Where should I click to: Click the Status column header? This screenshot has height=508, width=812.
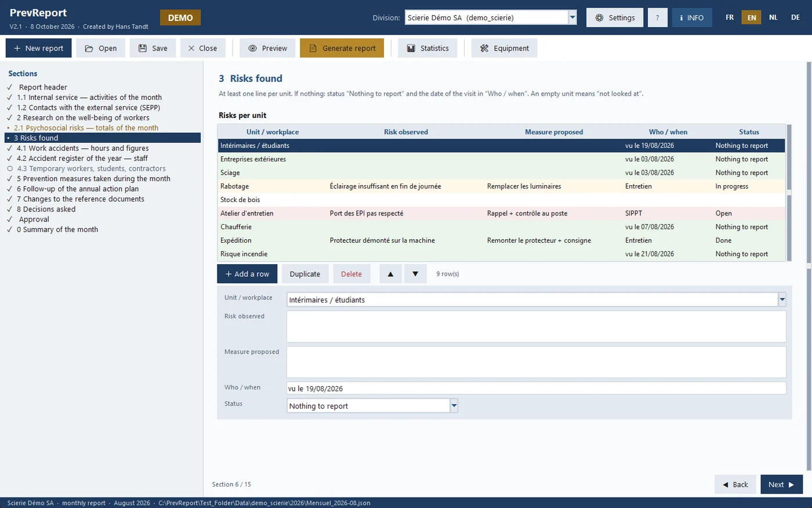[749, 132]
